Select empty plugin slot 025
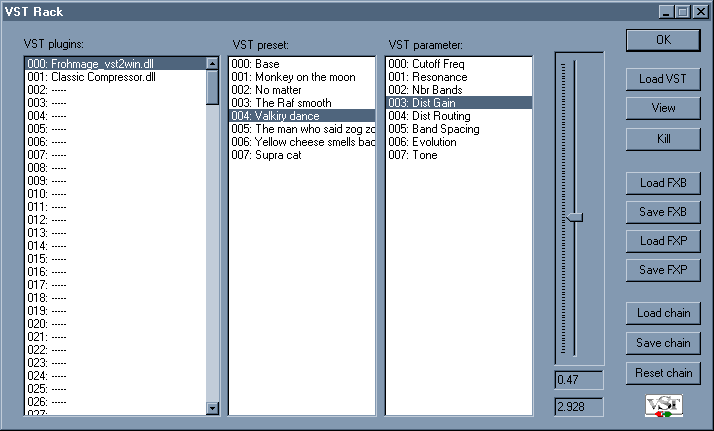The image size is (714, 431). (116, 389)
